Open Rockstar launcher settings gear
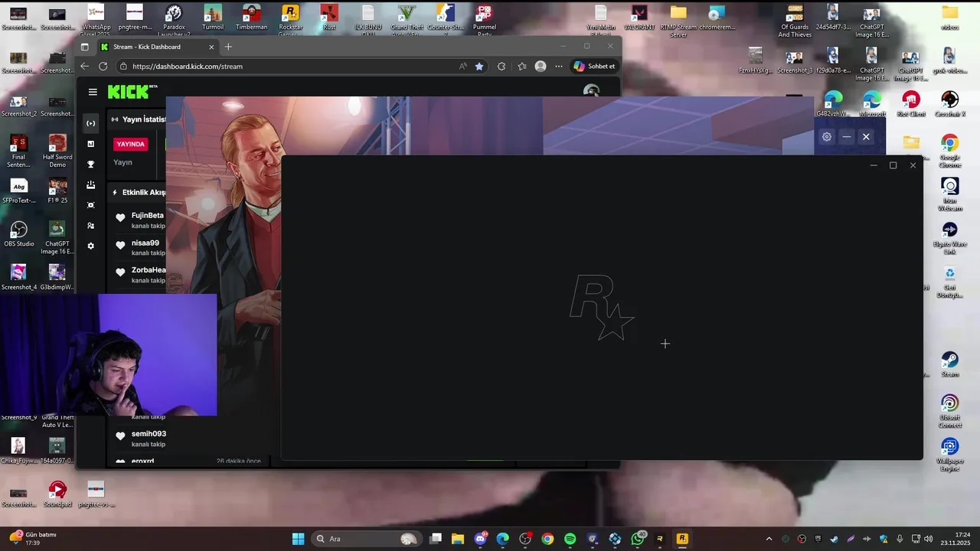Screen dimensions: 980x551 click(x=827, y=137)
